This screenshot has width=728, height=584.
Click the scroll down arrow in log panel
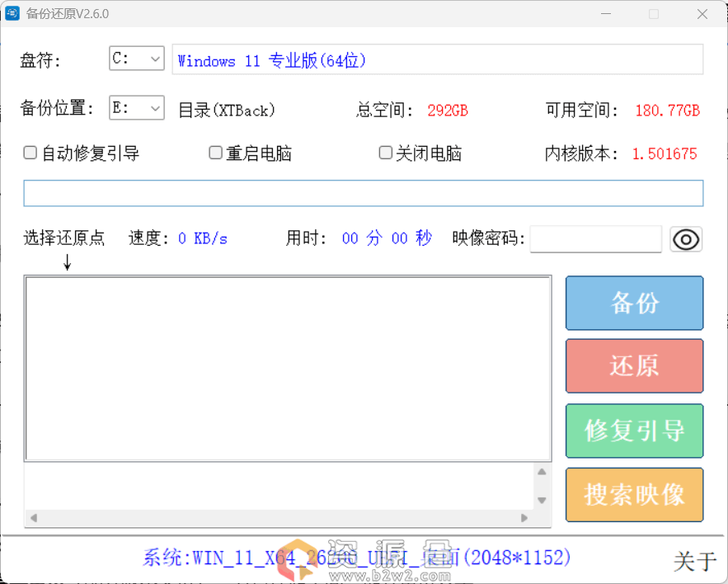542,501
